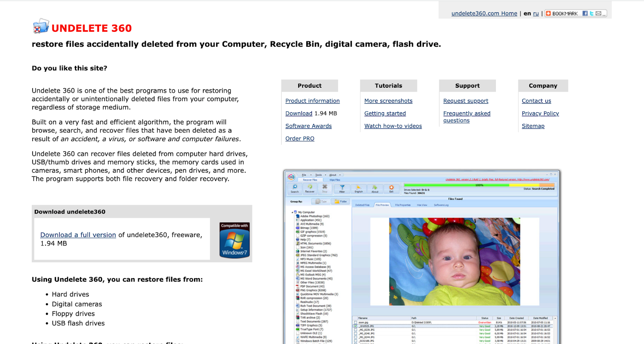Click the Undelete 360 logo icon

click(x=41, y=27)
